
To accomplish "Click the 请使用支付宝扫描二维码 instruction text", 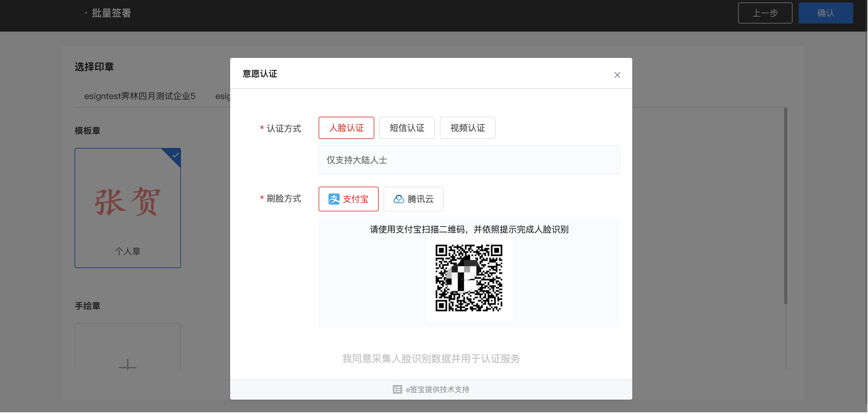I will click(469, 230).
